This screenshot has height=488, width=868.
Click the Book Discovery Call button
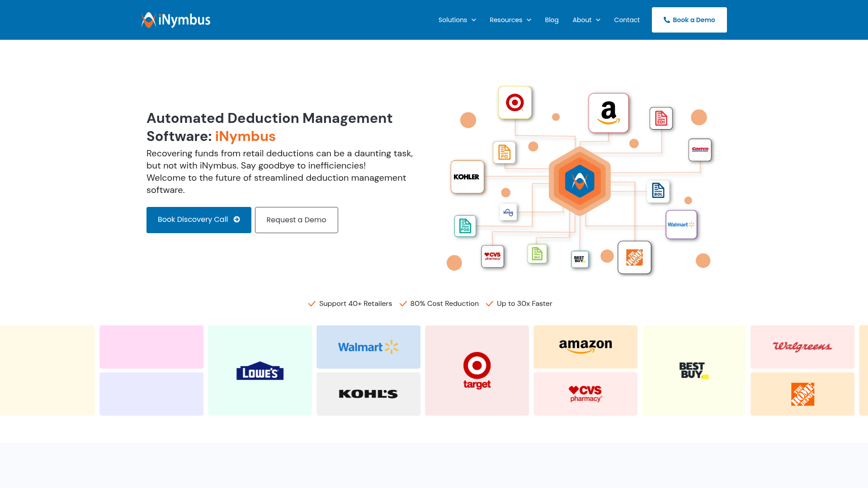[198, 220]
